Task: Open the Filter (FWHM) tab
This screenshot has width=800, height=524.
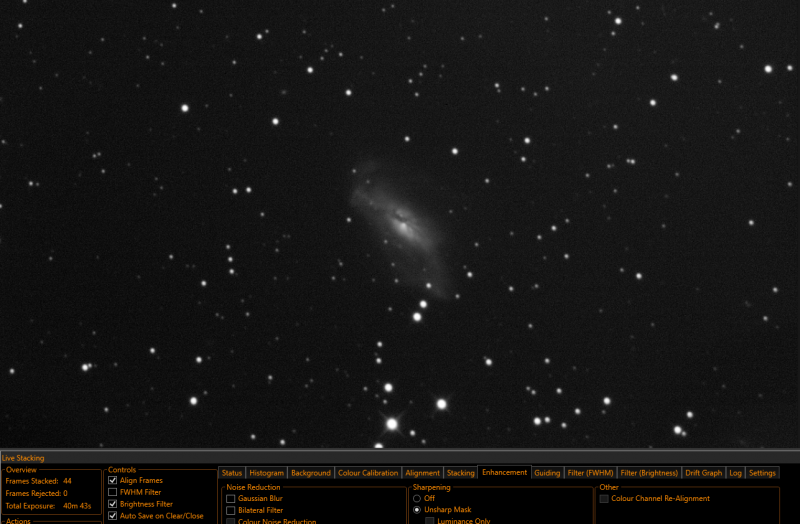Action: coord(590,473)
